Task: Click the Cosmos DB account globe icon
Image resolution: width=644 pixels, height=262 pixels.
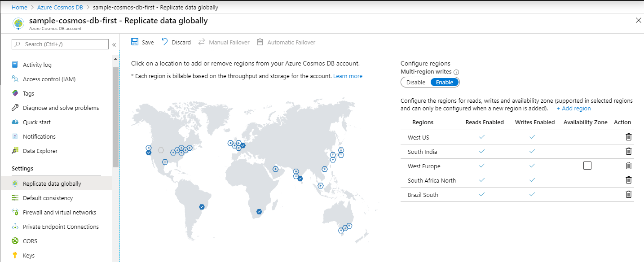Action: click(18, 23)
